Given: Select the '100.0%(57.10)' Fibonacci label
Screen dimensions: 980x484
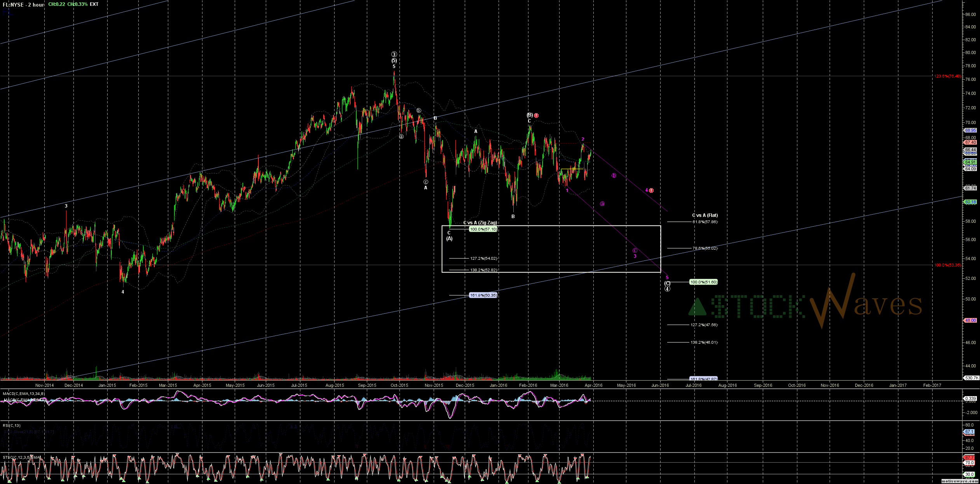Looking at the screenshot, I should coord(483,229).
